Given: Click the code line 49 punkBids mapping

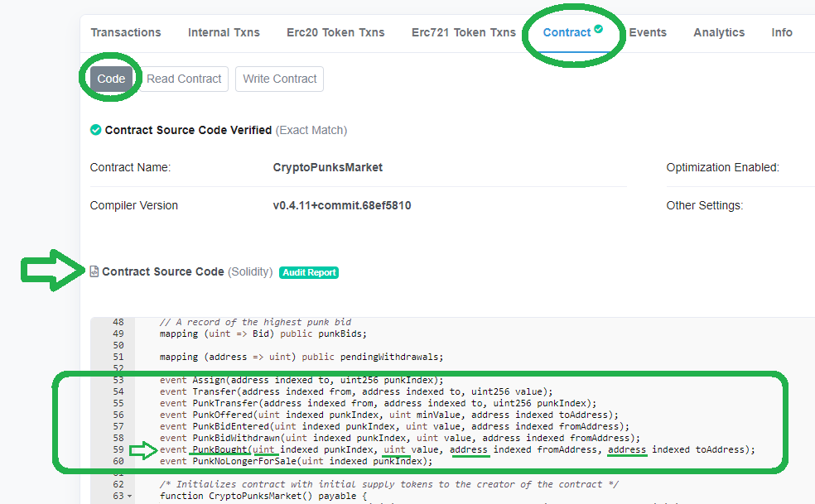Looking at the screenshot, I should (x=263, y=334).
